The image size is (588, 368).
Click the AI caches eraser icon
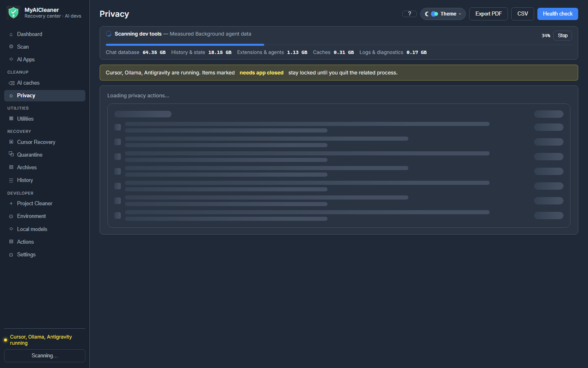pyautogui.click(x=11, y=83)
